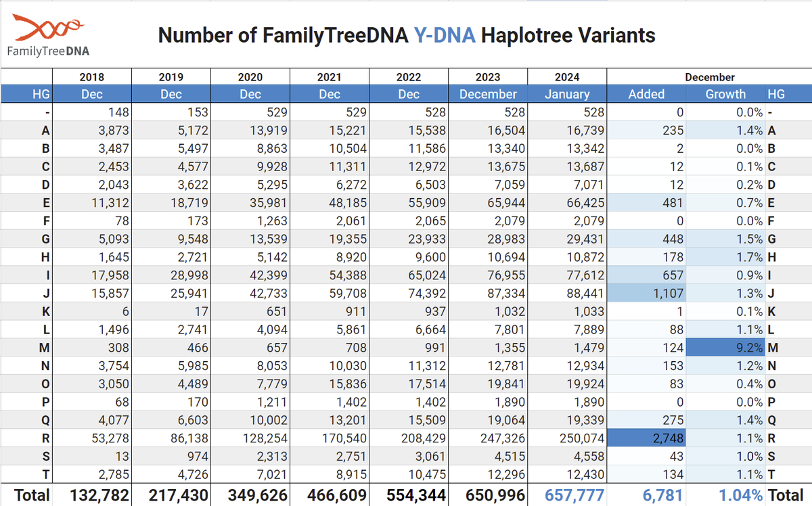Screen dimensions: 812x506
Task: Select the J haplogroup 2023 December value 87,334
Action: pyautogui.click(x=488, y=293)
